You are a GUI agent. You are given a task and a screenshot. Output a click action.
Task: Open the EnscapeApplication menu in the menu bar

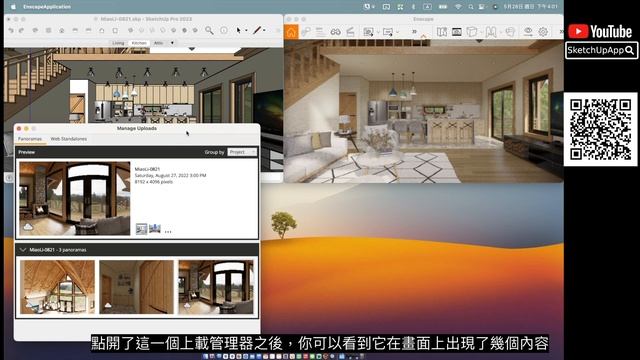click(x=47, y=7)
